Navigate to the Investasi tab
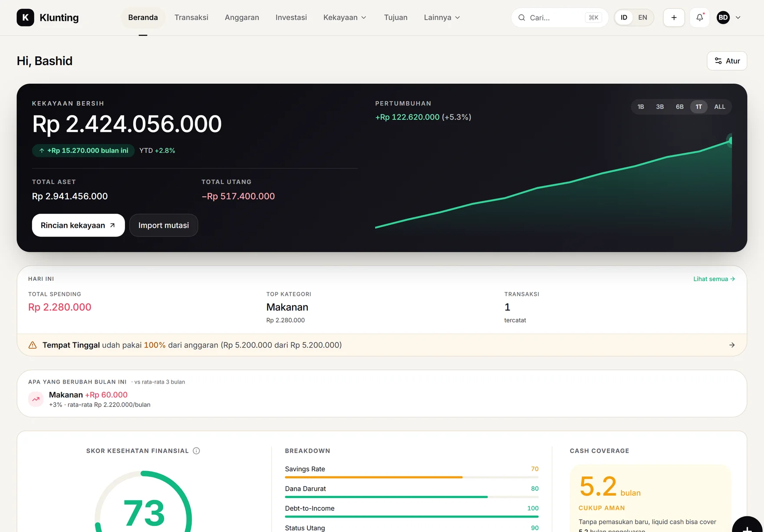The height and width of the screenshot is (532, 764). click(x=291, y=18)
